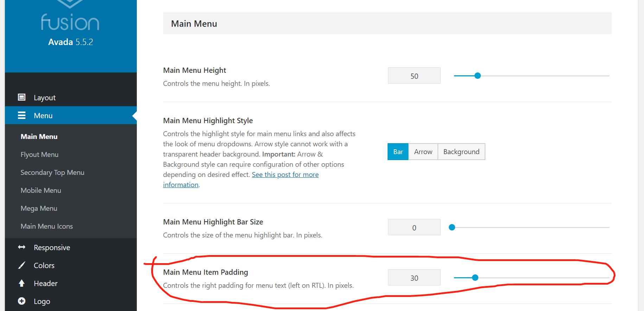The width and height of the screenshot is (644, 311).
Task: Follow the 'See this post' link
Action: [x=285, y=175]
